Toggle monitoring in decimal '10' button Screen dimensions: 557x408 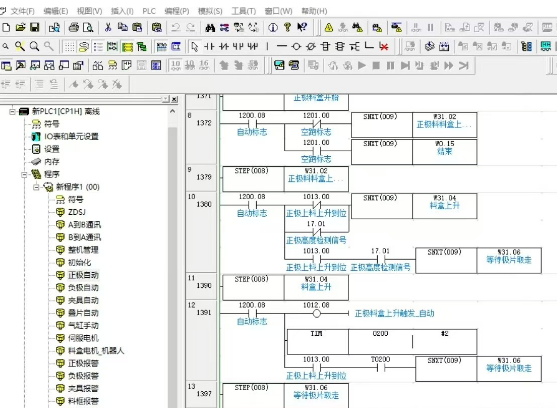click(x=175, y=65)
